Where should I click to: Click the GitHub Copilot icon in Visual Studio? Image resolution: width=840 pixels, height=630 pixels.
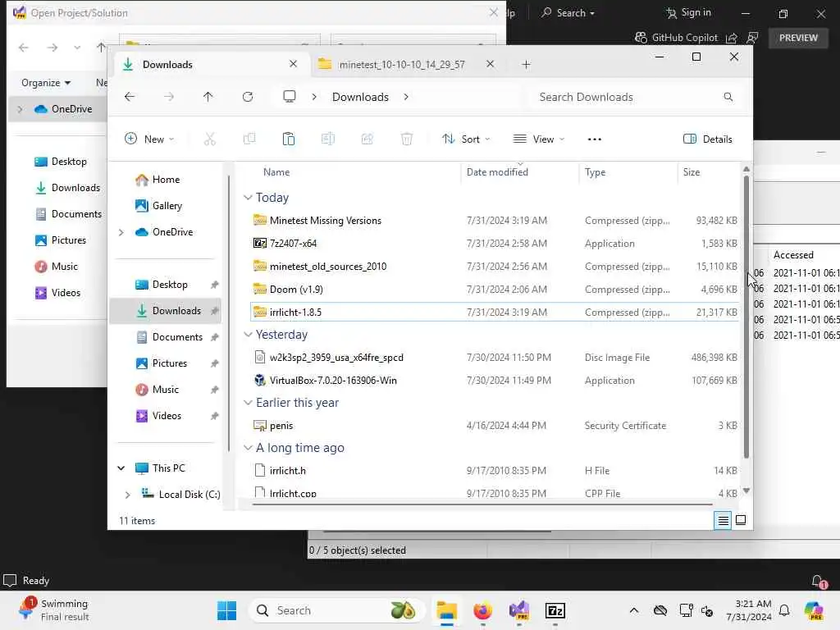pyautogui.click(x=641, y=38)
